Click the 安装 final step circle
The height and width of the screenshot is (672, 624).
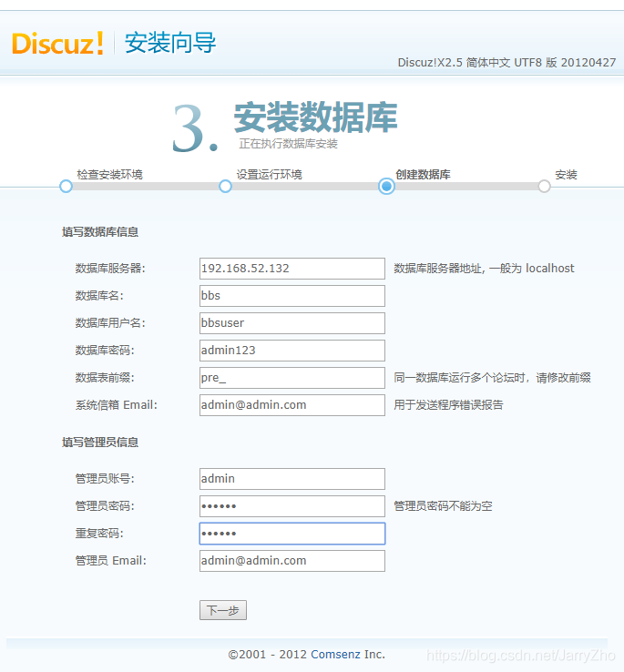pos(544,187)
